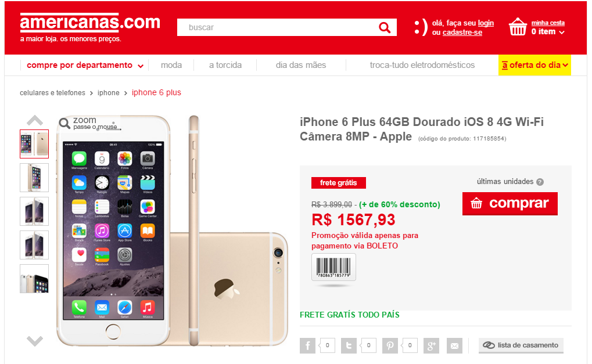The width and height of the screenshot is (592, 364).
Task: Follow the cadastre-se link
Action: tap(462, 33)
